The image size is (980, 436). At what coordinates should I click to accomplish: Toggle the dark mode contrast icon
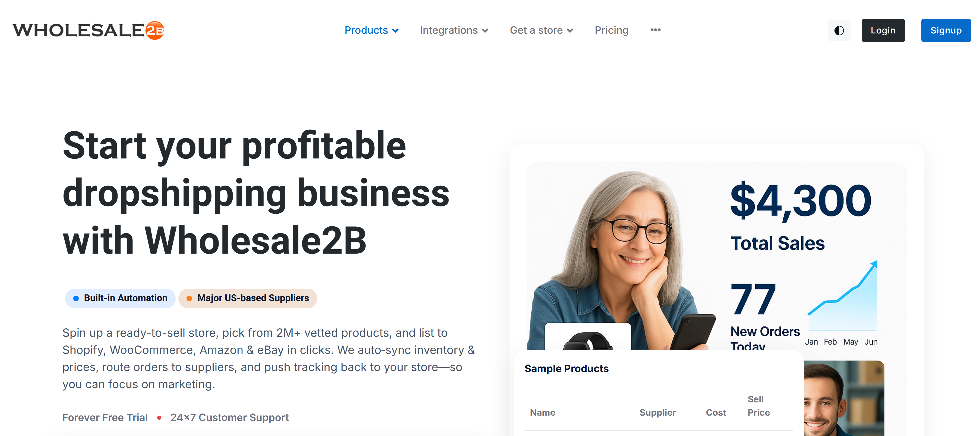839,30
